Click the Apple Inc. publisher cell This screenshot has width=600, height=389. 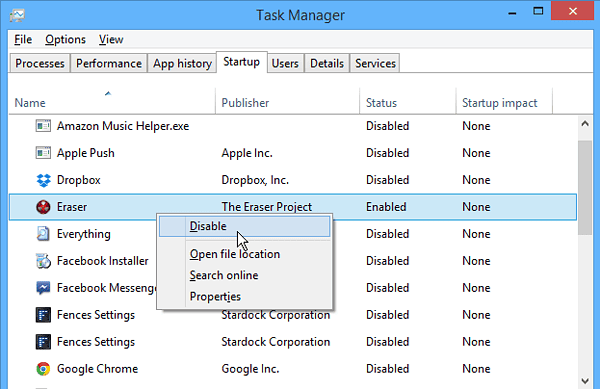247,153
